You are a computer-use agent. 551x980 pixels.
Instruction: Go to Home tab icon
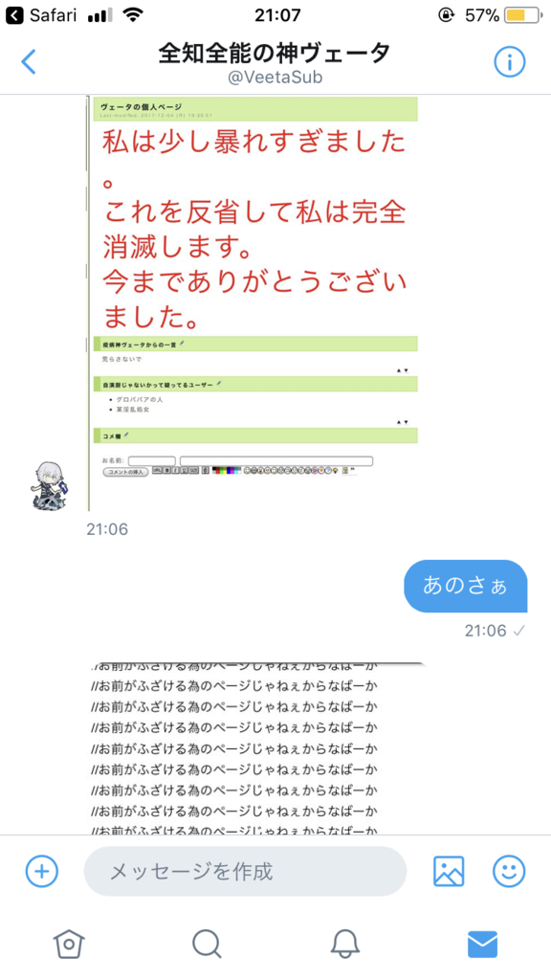(x=69, y=944)
